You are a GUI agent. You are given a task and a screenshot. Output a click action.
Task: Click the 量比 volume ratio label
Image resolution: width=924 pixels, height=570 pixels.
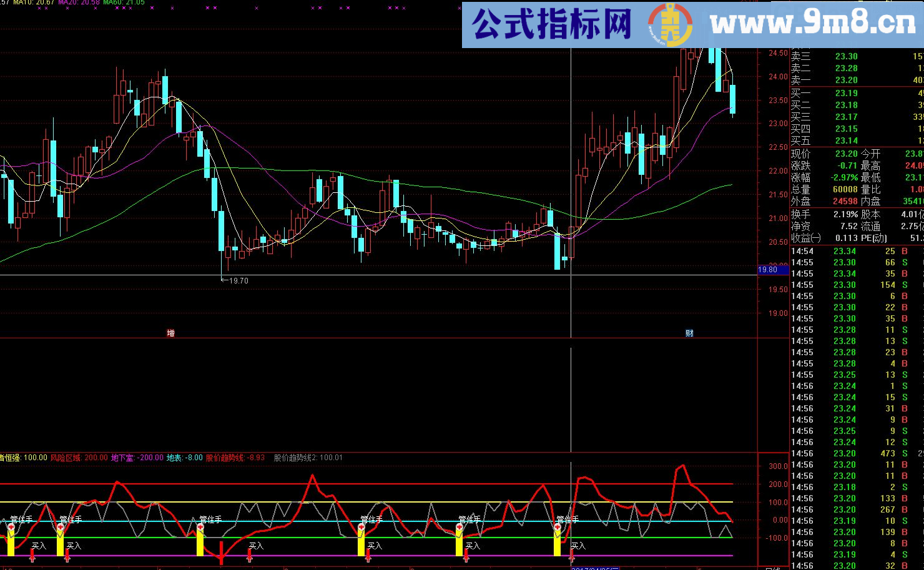pyautogui.click(x=870, y=189)
